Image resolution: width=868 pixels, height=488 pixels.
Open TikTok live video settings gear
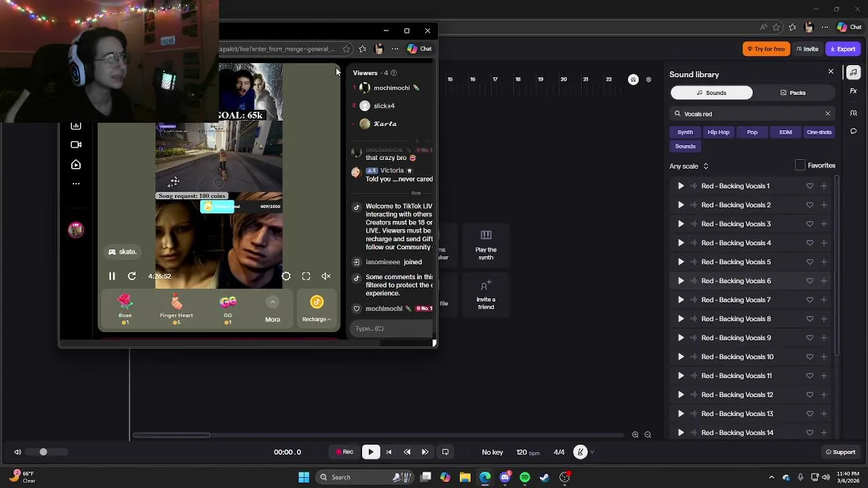click(x=286, y=276)
